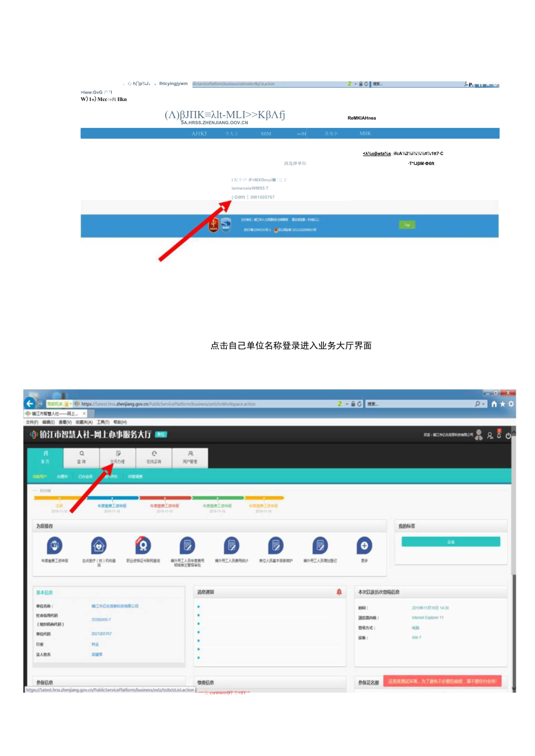The image size is (535, 756).
Task: Click the refresh icon in address bar
Action: (x=361, y=403)
